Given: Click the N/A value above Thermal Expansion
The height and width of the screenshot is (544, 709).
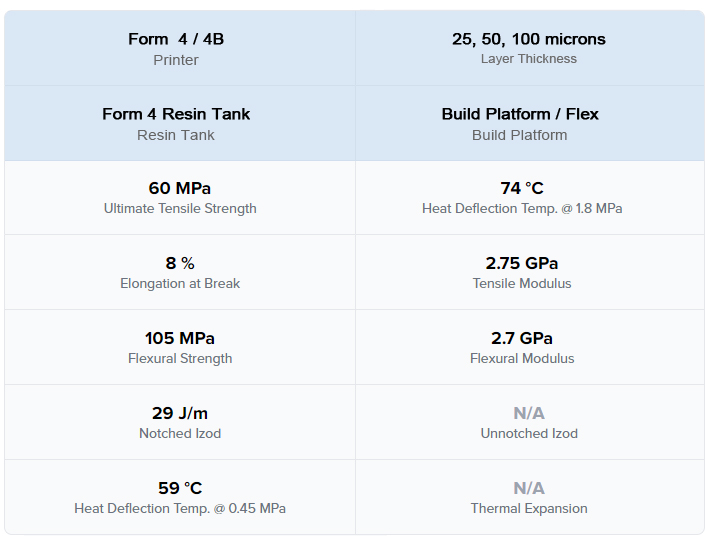Looking at the screenshot, I should (529, 488).
